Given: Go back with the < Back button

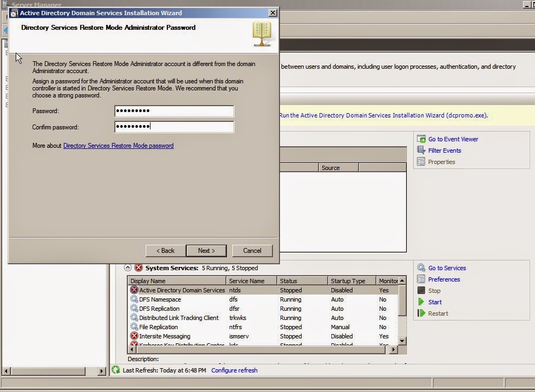Looking at the screenshot, I should (166, 251).
